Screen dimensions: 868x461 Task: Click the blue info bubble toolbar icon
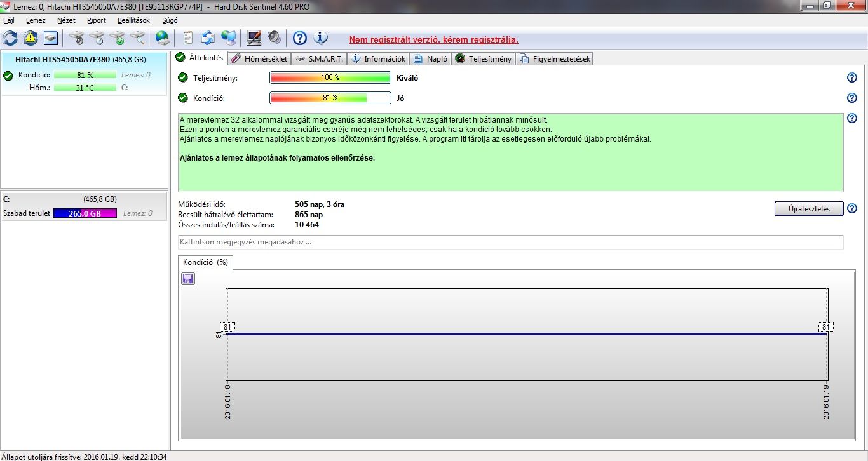click(x=320, y=38)
